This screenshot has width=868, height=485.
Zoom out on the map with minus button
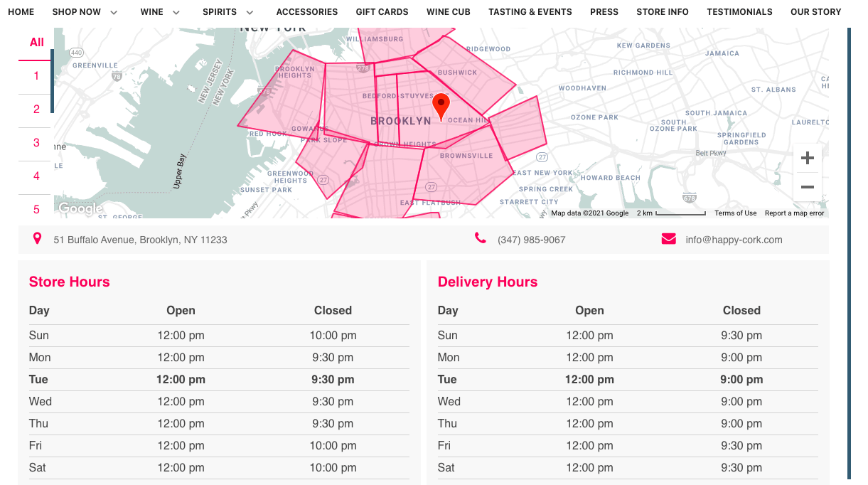pos(808,187)
